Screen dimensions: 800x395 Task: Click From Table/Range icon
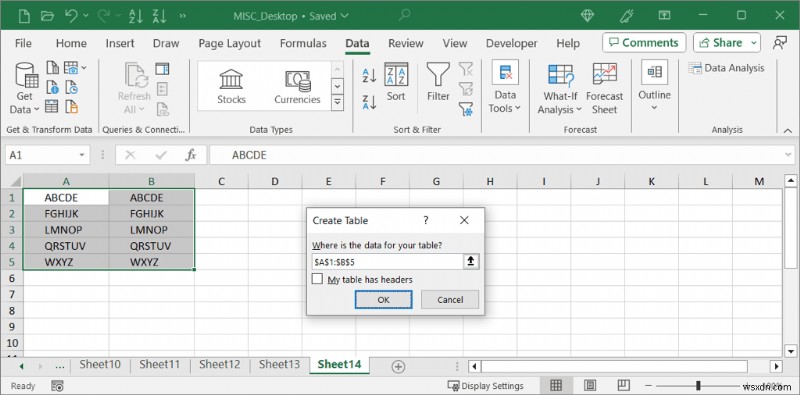pos(52,107)
